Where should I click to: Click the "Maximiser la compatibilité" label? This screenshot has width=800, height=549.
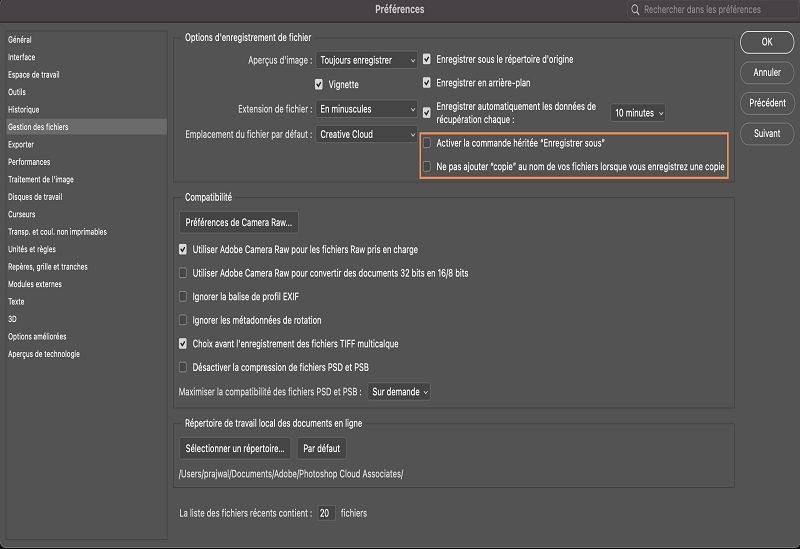[270, 392]
